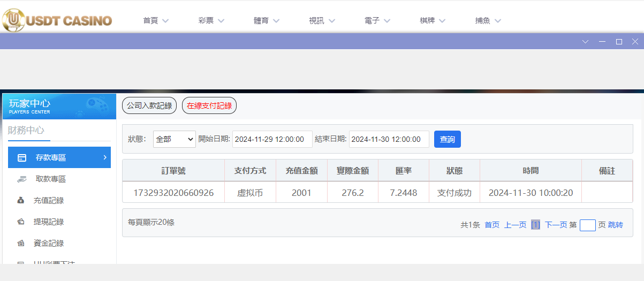Click the 開始日期 date field
644x281 pixels.
tap(272, 139)
